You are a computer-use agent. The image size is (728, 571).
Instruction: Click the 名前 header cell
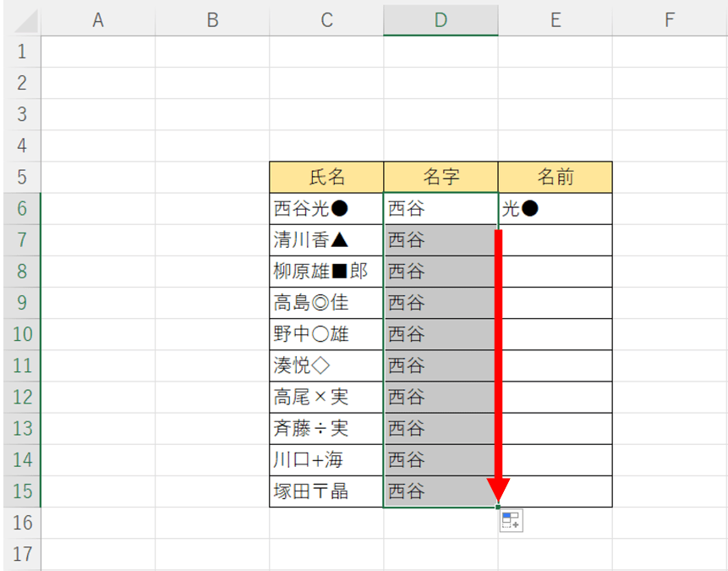point(556,177)
